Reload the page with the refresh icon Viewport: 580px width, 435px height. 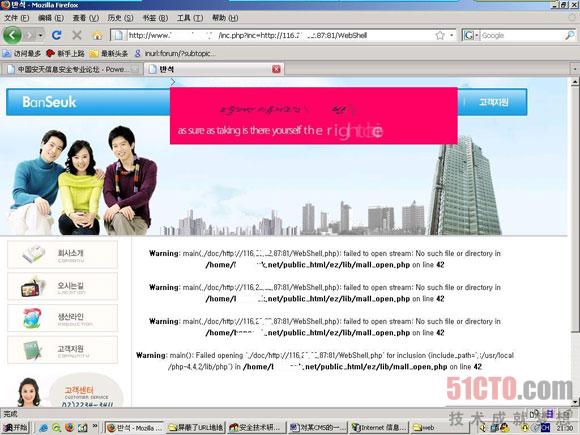coord(56,35)
